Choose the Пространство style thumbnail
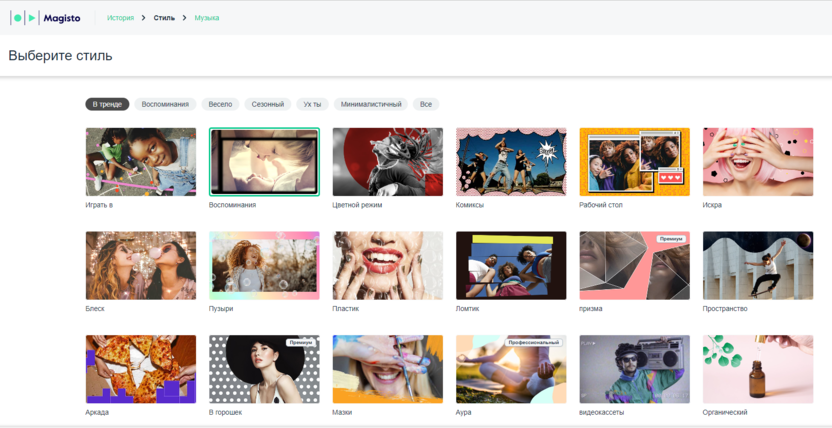The height and width of the screenshot is (428, 832). pyautogui.click(x=758, y=266)
